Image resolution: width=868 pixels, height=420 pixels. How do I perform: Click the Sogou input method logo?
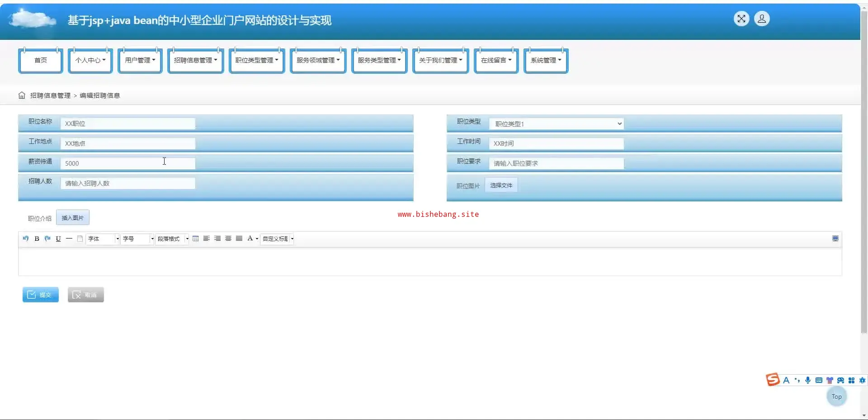(x=773, y=379)
